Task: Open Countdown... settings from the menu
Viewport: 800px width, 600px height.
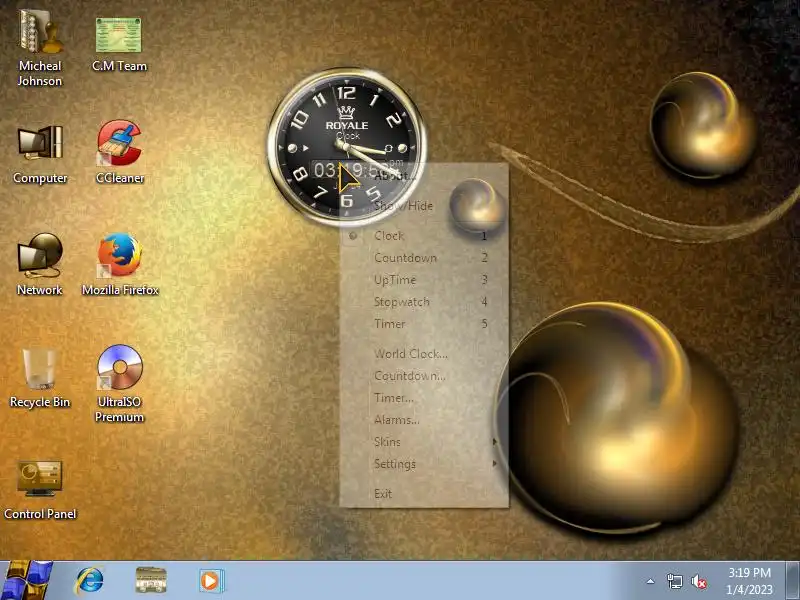Action: pos(423,376)
